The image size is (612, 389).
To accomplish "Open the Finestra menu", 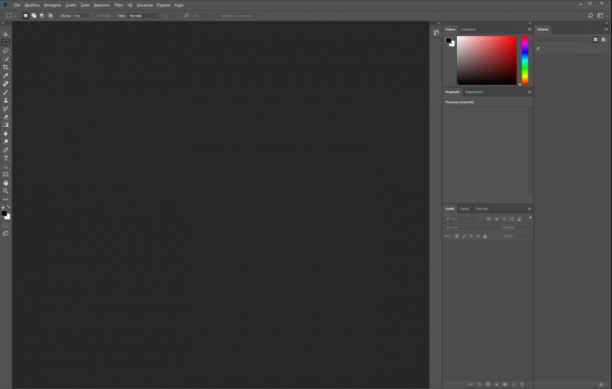I will pos(164,5).
